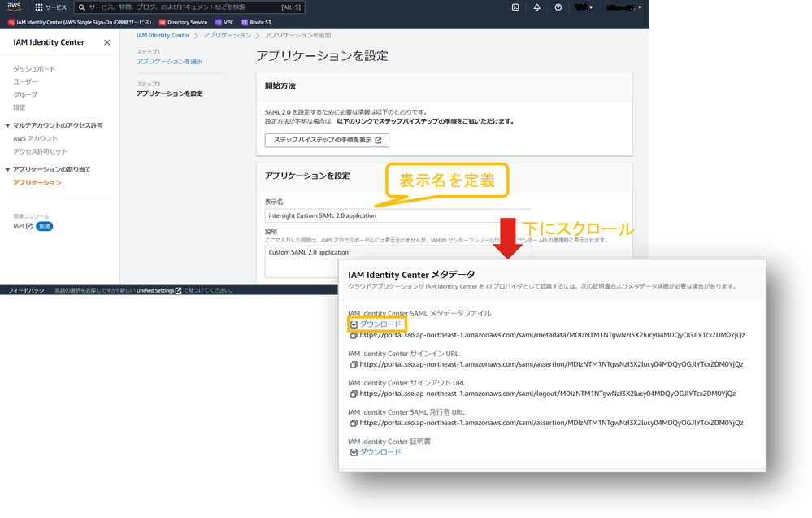The width and height of the screenshot is (812, 518).
Task: Open the notifications bell icon
Action: [537, 7]
